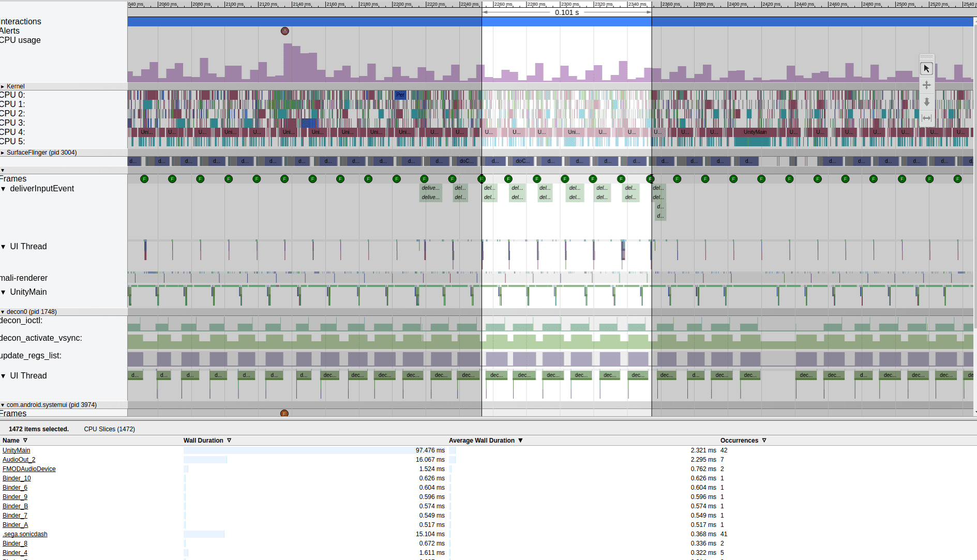The image size is (977, 560).
Task: Open the CPU Slices (1472) tab
Action: [x=109, y=429]
